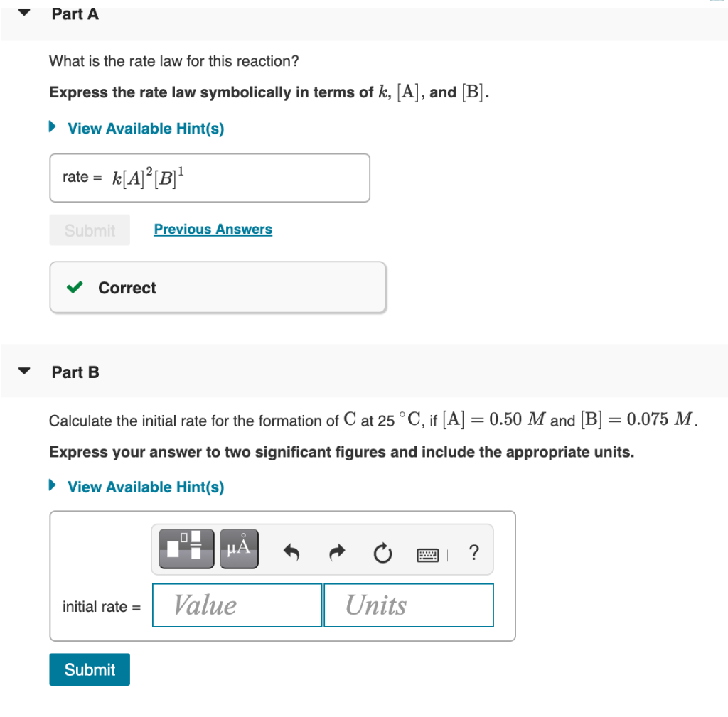This screenshot has height=717, width=728.
Task: Click the Part B header
Action: coord(75,372)
